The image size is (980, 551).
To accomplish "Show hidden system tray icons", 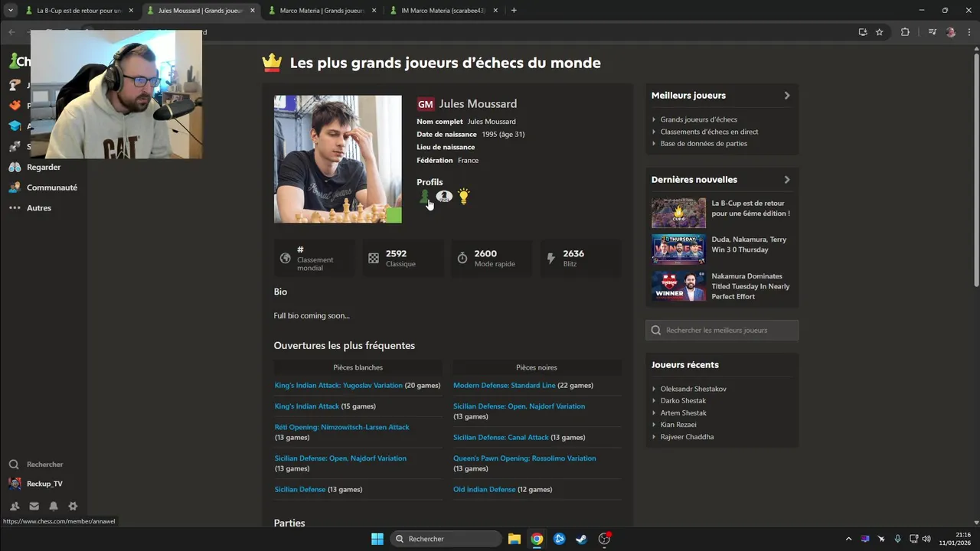I will (848, 539).
